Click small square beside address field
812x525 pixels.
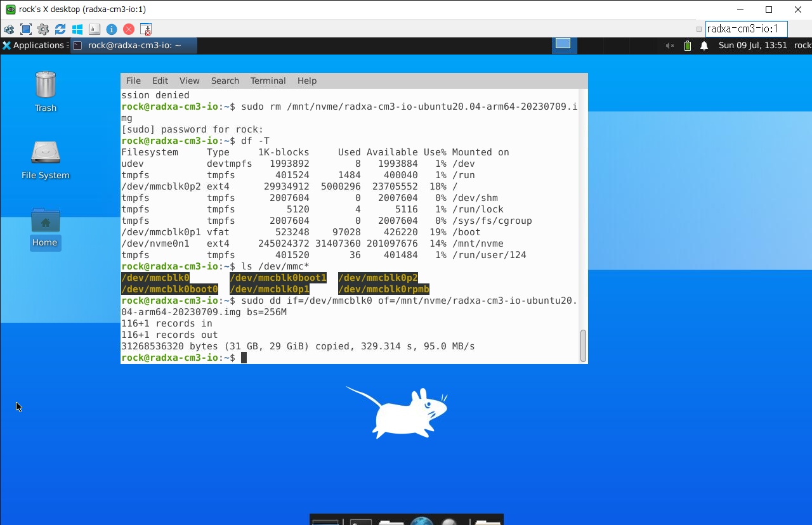click(x=699, y=29)
